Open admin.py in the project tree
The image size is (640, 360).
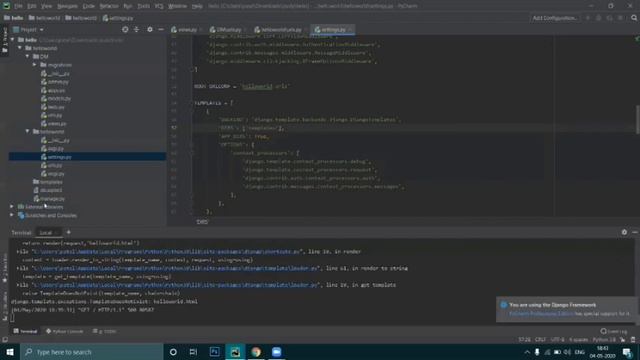coord(55,82)
